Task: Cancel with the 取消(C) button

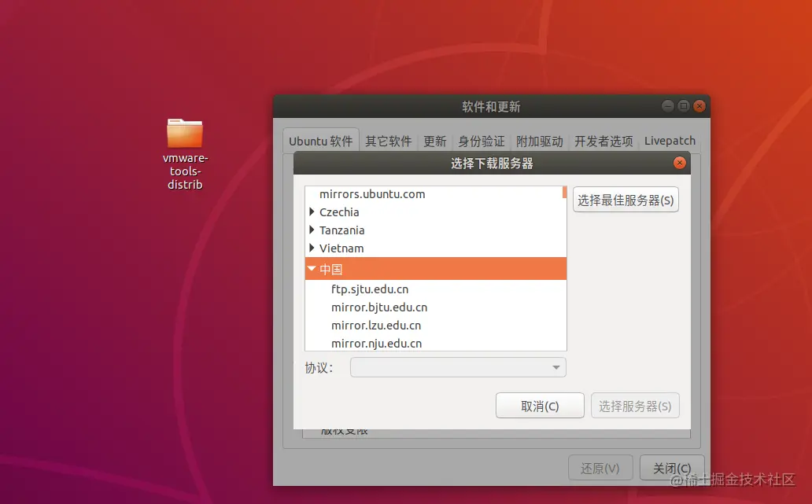Action: pos(540,406)
